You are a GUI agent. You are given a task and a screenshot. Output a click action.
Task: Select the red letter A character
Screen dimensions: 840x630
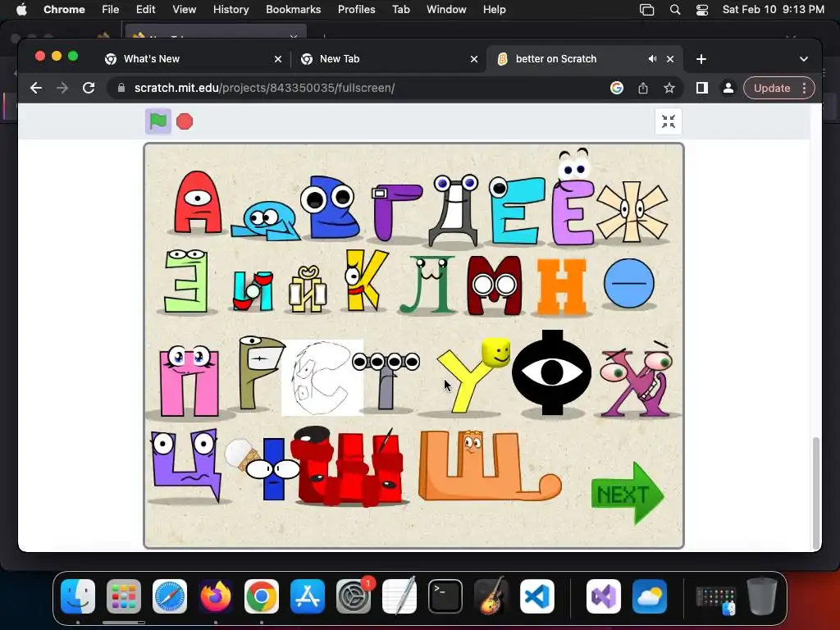tap(198, 203)
